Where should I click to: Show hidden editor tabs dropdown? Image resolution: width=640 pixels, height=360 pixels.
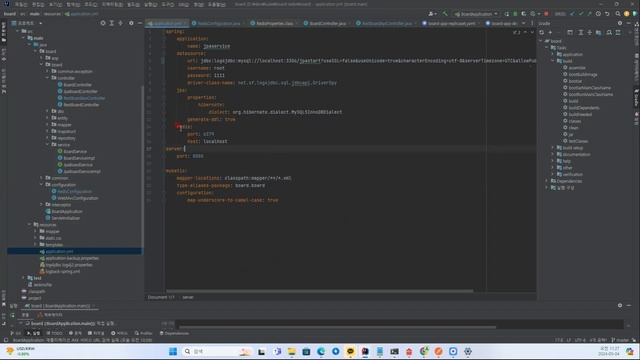click(523, 23)
